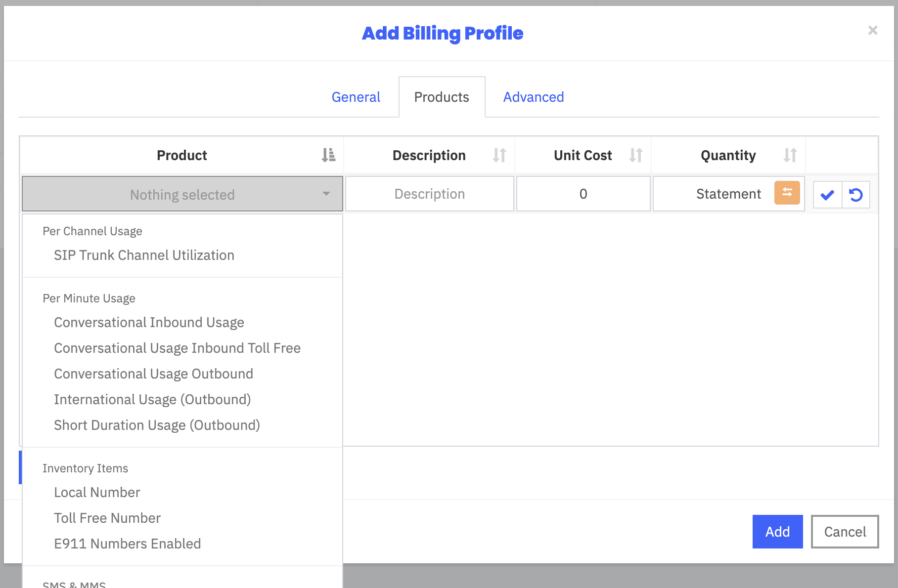Click the Per Channel Usage group label
Viewport: 898px width, 588px height.
tap(92, 231)
